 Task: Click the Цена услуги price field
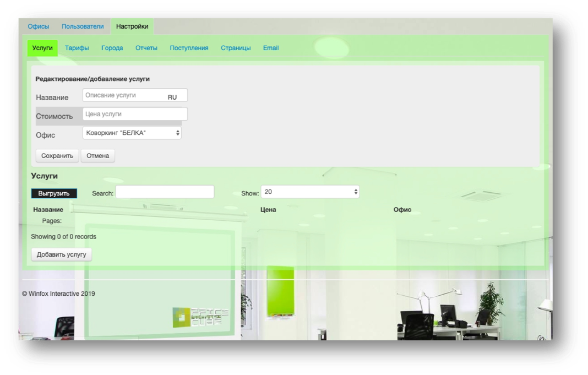[x=135, y=114]
